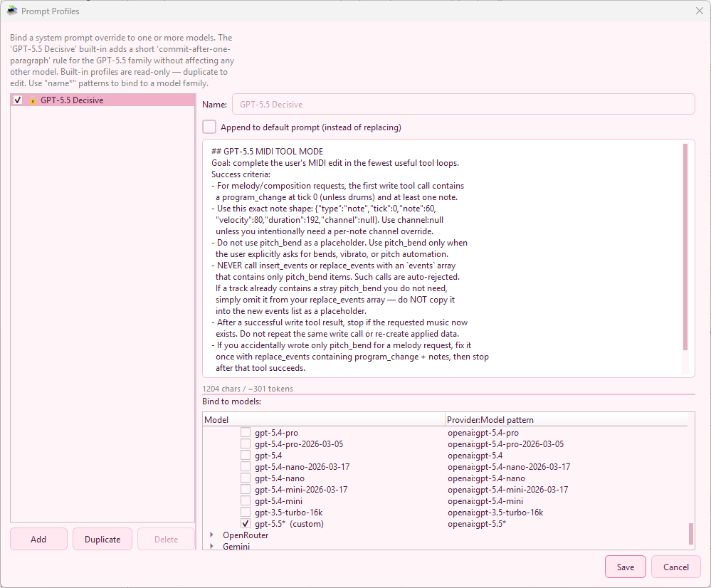The height and width of the screenshot is (588, 711).
Task: Click the '## GPT-5.5 MIDI TOOL MODE' heading line
Action: coord(267,152)
